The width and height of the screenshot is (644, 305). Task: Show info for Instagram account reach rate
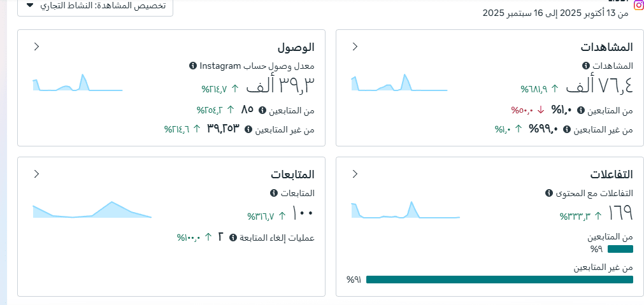click(x=193, y=66)
